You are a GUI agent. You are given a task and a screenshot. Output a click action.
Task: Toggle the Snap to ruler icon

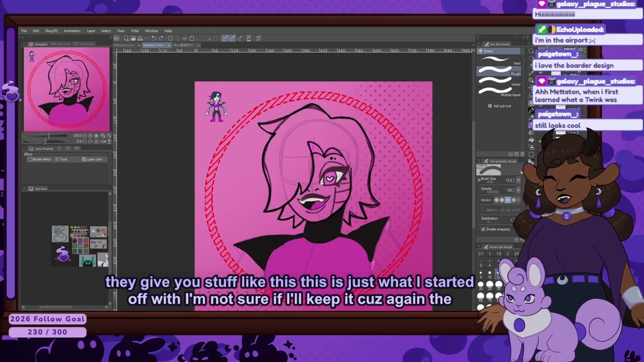[x=225, y=38]
